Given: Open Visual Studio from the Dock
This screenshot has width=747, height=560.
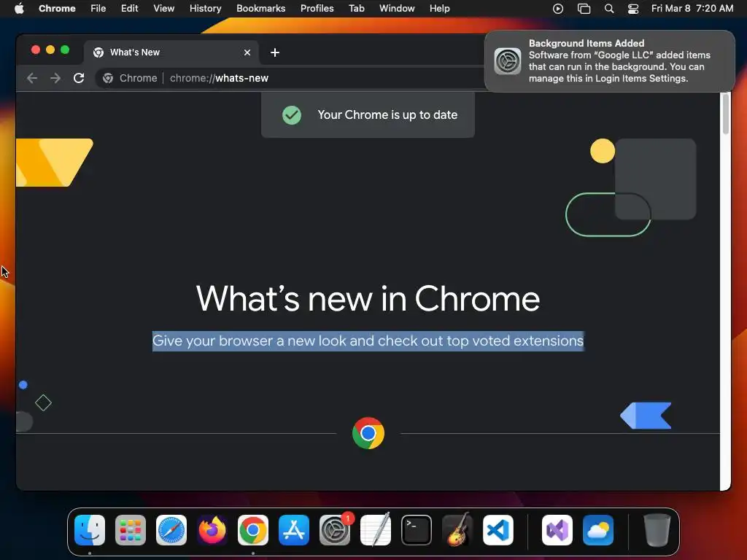Looking at the screenshot, I should [x=557, y=530].
